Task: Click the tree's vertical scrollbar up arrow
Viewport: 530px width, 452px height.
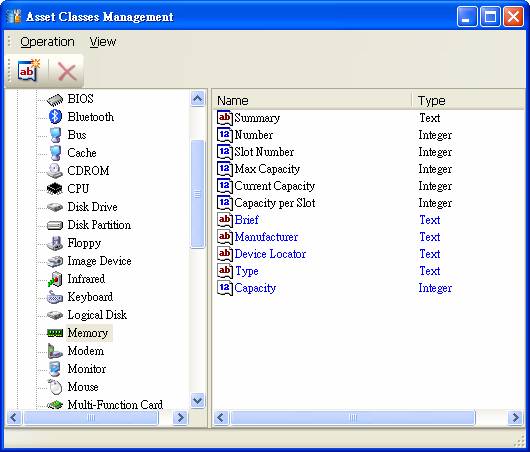Action: [x=198, y=99]
